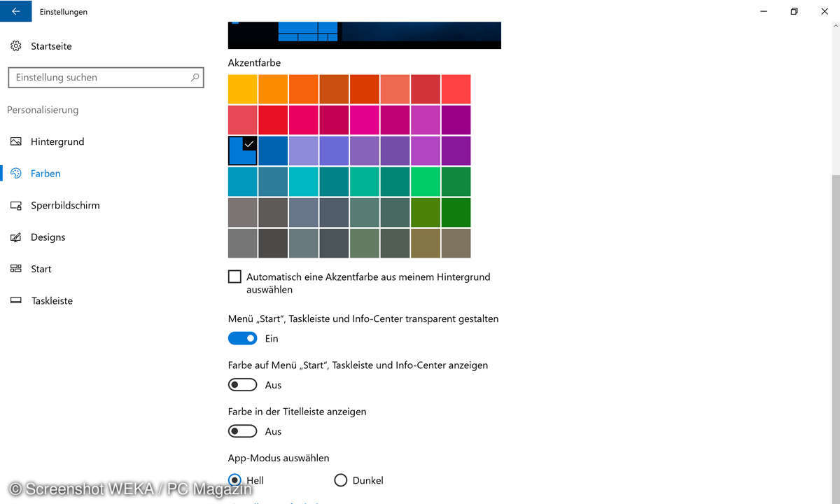Pick the dark gray swatch starting last row
This screenshot has height=504, width=840.
tap(243, 243)
